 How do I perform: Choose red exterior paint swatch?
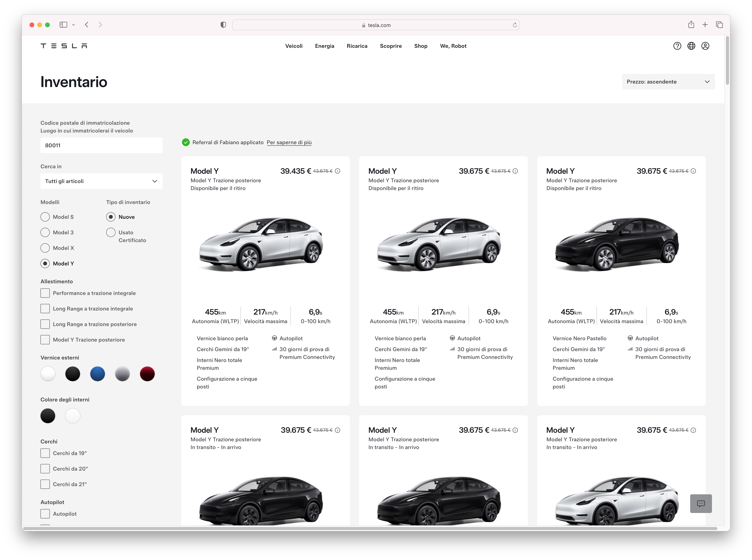147,374
